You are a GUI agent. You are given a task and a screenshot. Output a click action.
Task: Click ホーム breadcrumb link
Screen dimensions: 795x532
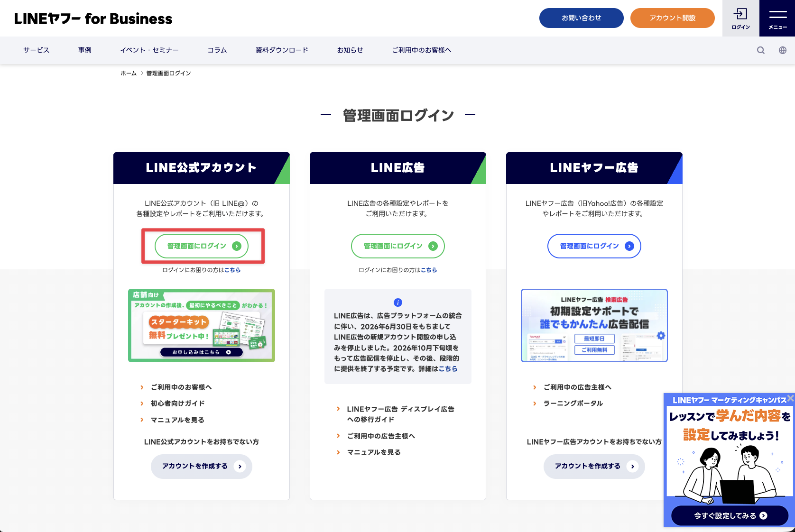pyautogui.click(x=129, y=73)
